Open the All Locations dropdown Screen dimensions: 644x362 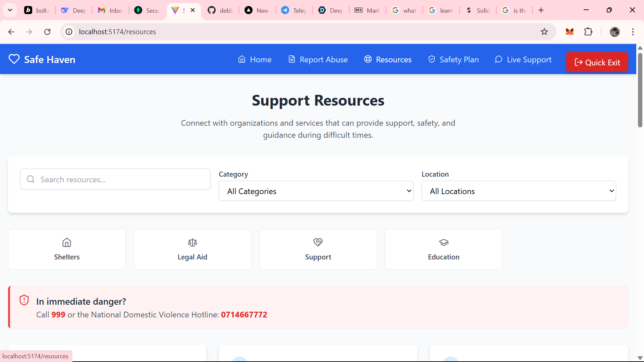(519, 191)
